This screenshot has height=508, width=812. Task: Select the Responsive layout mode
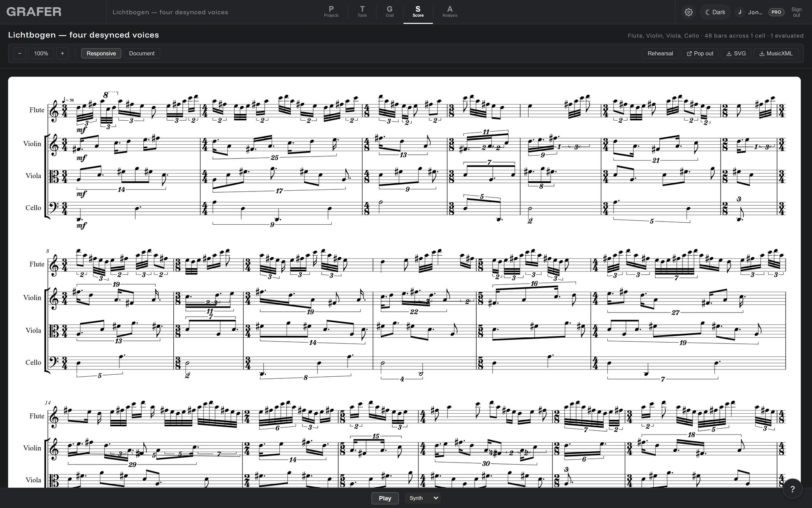(x=101, y=53)
